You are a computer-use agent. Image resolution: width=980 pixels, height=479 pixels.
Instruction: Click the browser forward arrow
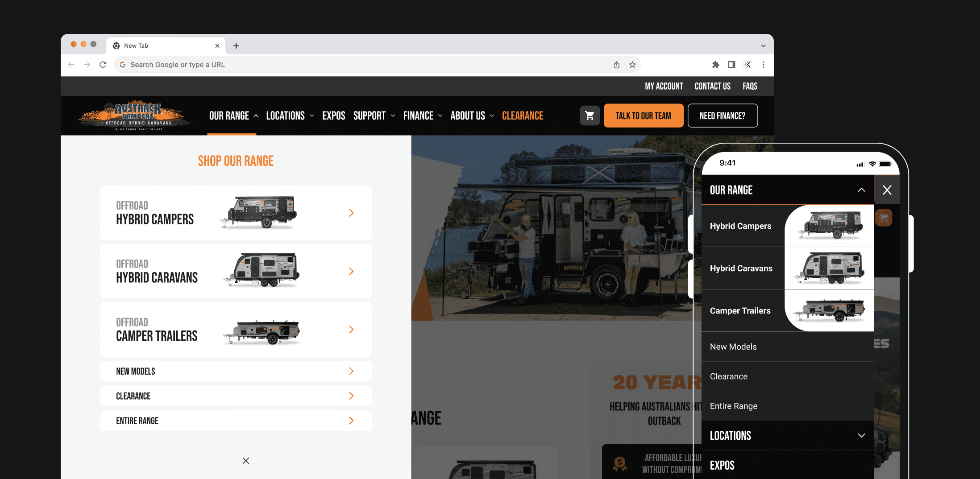pos(87,65)
